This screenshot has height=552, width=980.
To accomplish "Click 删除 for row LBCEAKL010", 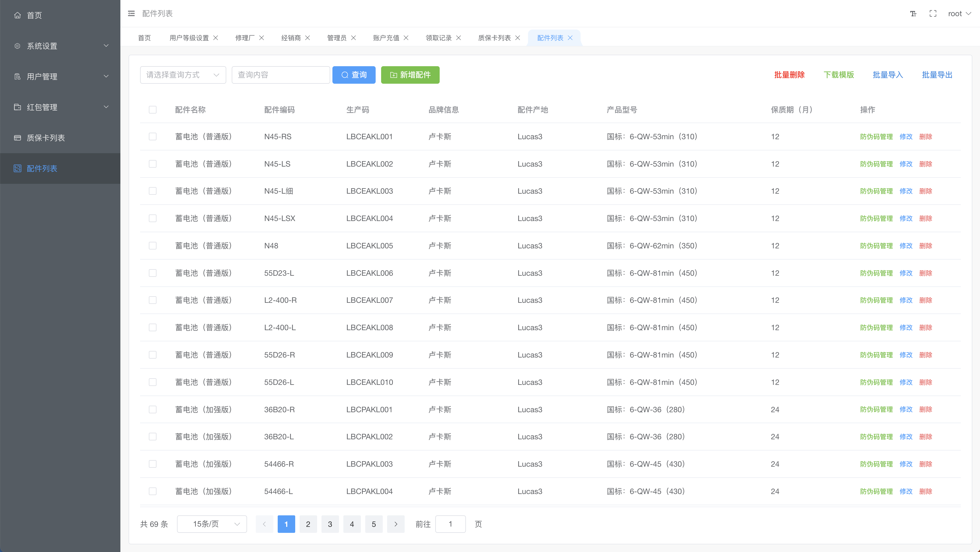I will [926, 382].
